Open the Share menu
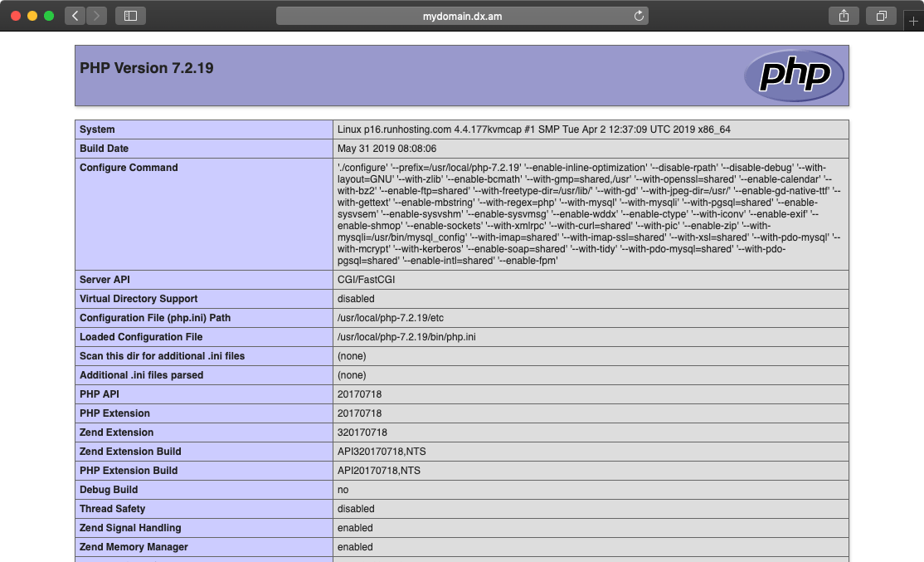Image resolution: width=924 pixels, height=562 pixels. (844, 16)
